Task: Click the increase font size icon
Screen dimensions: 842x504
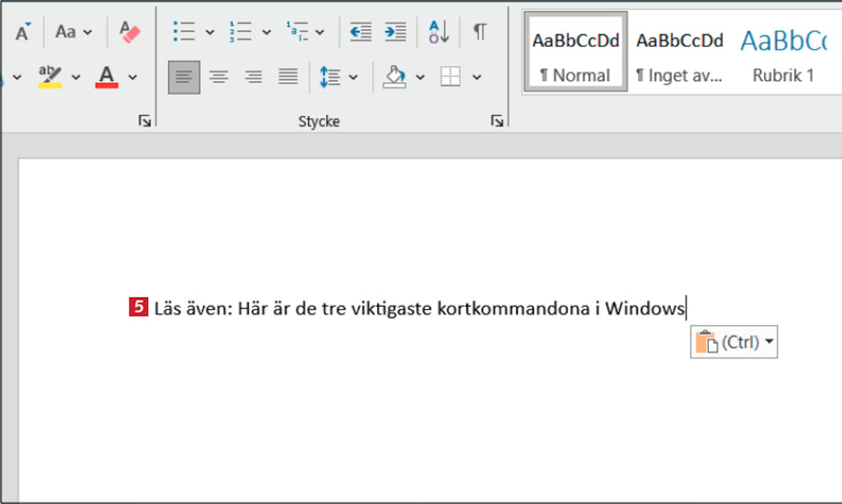Action: (x=22, y=32)
